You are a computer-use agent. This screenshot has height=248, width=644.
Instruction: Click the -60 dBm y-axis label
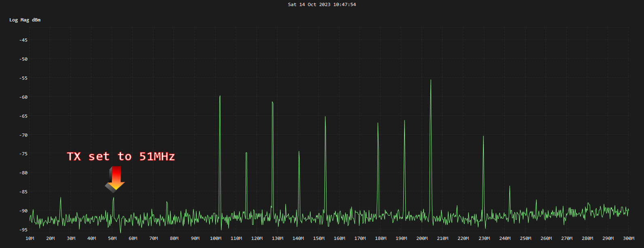coord(23,97)
